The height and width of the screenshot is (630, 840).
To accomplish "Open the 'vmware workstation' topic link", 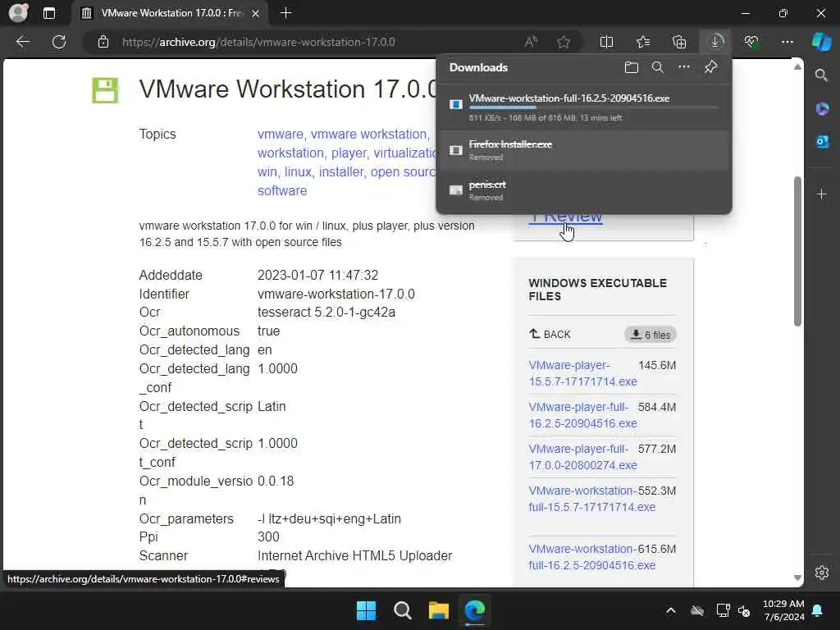I will coord(368,134).
